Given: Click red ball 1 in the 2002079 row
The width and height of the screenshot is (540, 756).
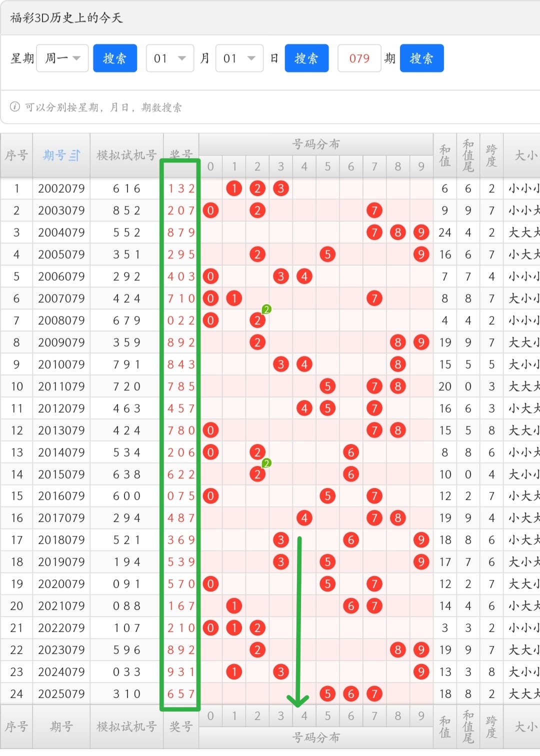Looking at the screenshot, I should click(x=234, y=188).
